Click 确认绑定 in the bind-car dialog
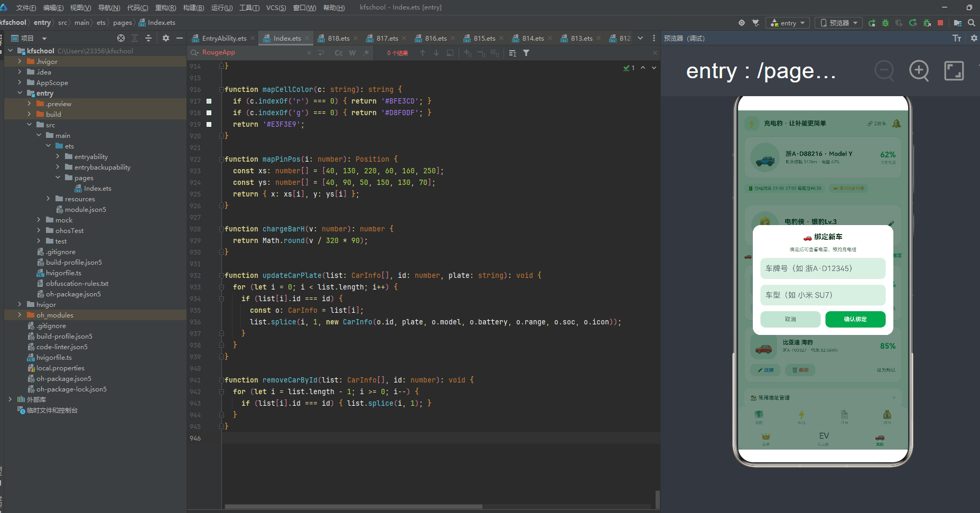The image size is (980, 513). coord(855,319)
